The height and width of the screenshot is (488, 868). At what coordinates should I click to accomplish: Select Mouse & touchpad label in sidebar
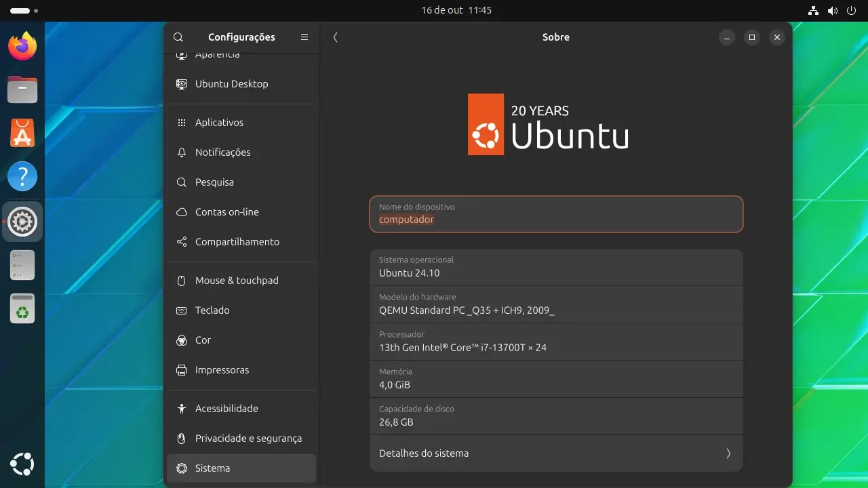point(237,281)
